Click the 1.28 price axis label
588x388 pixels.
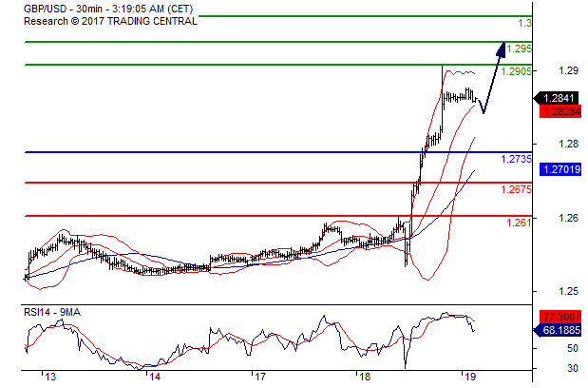tap(568, 144)
